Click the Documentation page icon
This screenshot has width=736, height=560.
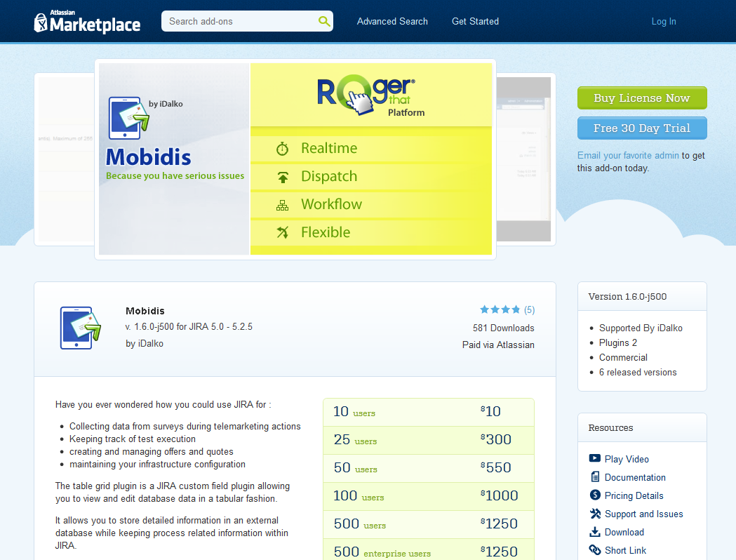595,477
